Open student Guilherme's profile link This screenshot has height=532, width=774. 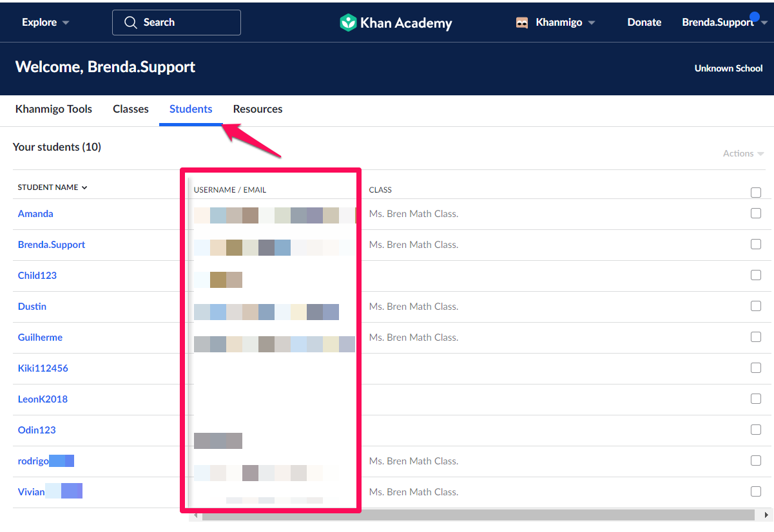tap(40, 337)
